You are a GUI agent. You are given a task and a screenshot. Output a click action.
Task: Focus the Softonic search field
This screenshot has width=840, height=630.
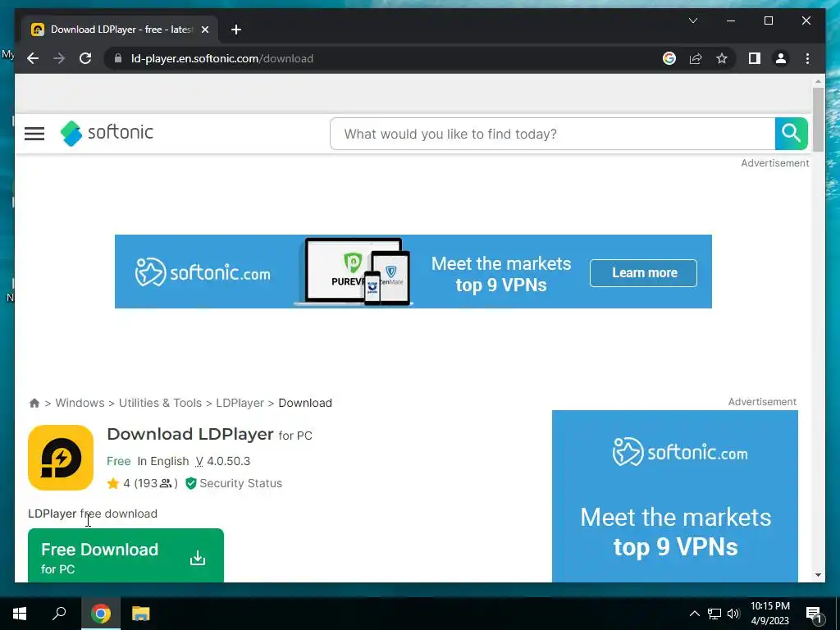coord(552,134)
